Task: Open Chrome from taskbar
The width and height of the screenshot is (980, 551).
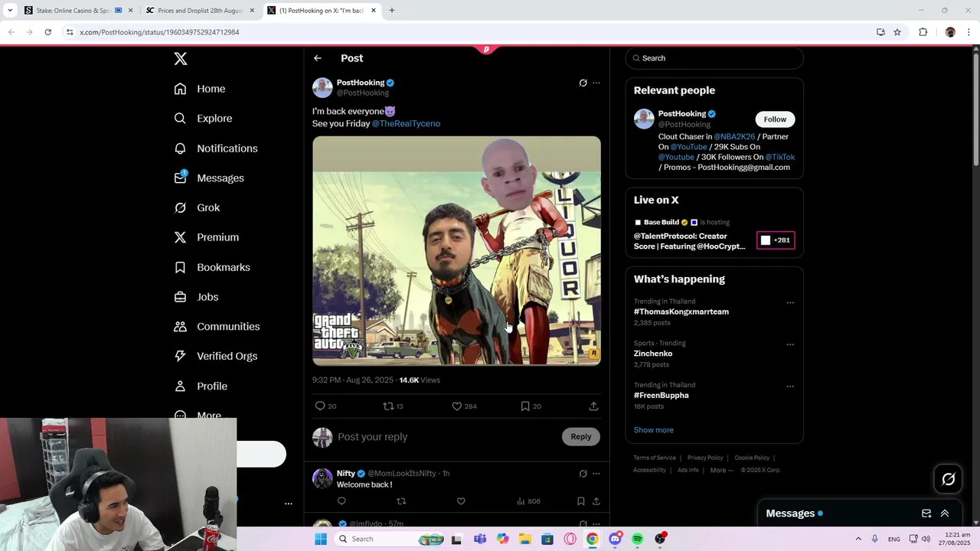Action: tap(592, 539)
